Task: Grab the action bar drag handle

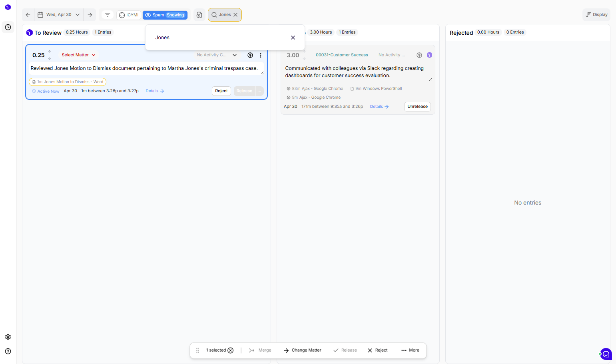Action: point(197,350)
